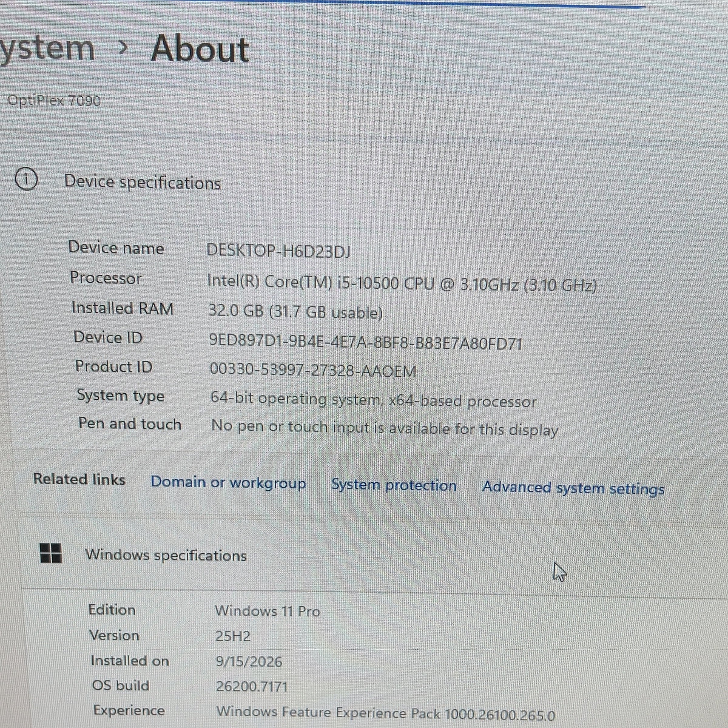The height and width of the screenshot is (728, 728).
Task: Click the OS build label
Action: coord(120,685)
